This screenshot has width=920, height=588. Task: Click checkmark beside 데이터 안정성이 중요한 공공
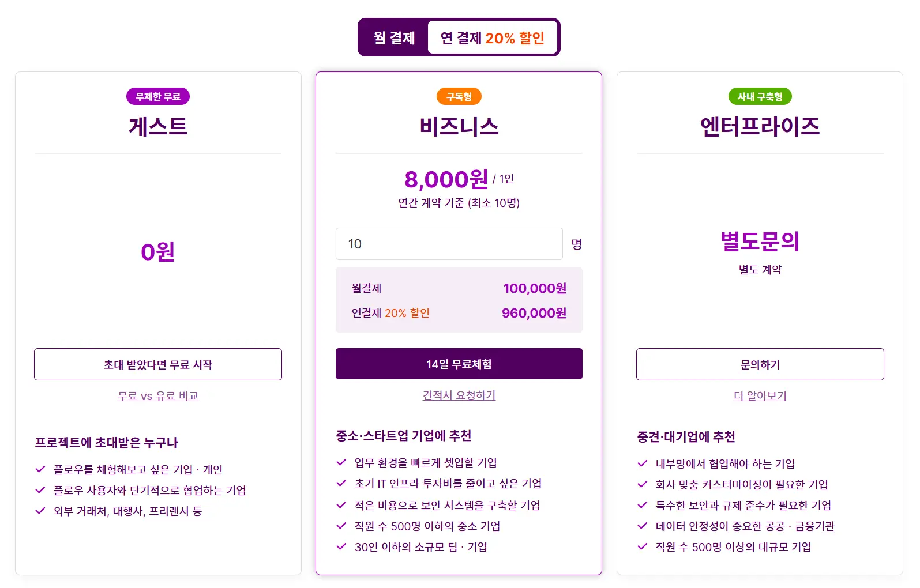643,526
